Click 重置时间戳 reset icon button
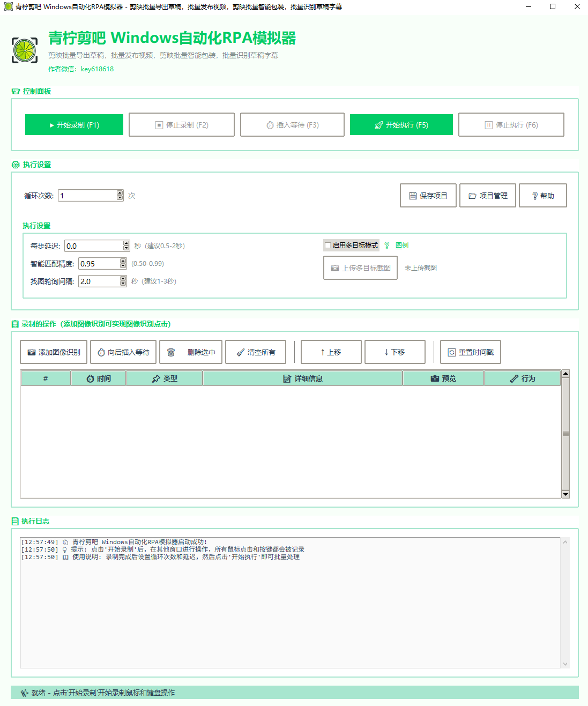 pyautogui.click(x=470, y=352)
